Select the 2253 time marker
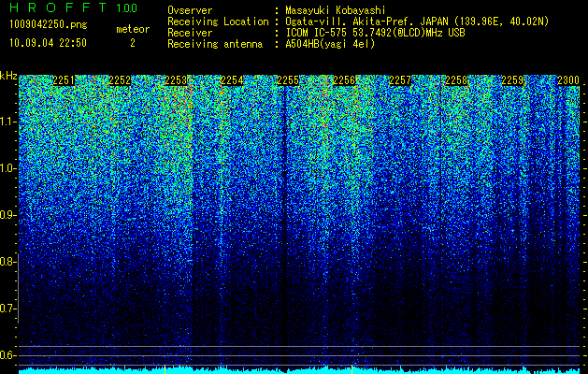The image size is (588, 374). click(x=176, y=80)
